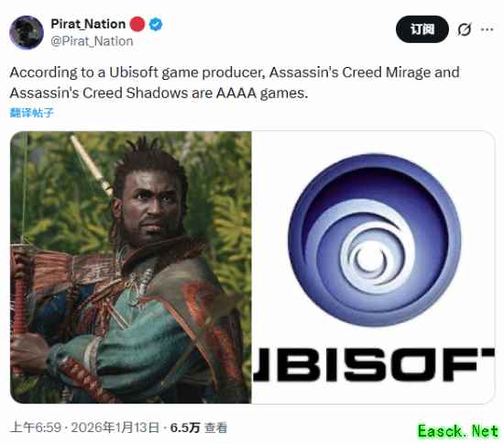Click the blue Ubisoft swirl emblem
Viewport: 504px width, 444px height.
click(x=375, y=240)
